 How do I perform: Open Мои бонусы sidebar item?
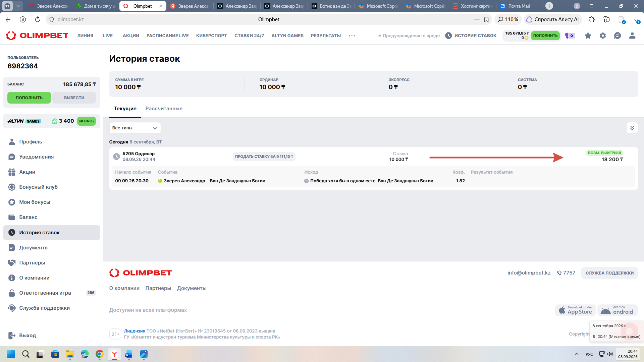(52, 202)
